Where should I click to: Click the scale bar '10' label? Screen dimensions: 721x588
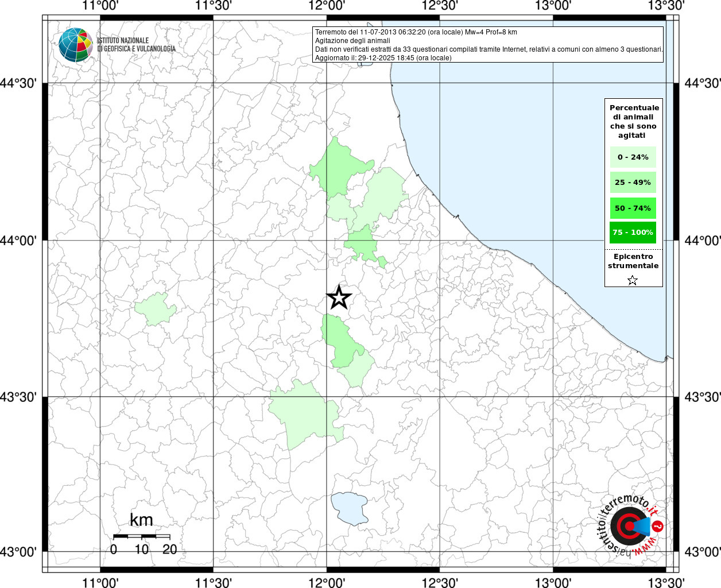(141, 550)
